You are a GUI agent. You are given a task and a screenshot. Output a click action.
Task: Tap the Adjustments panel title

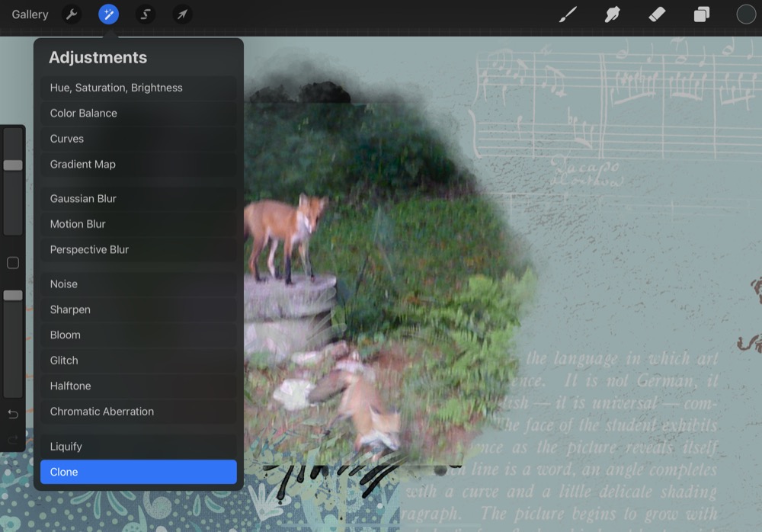[98, 57]
